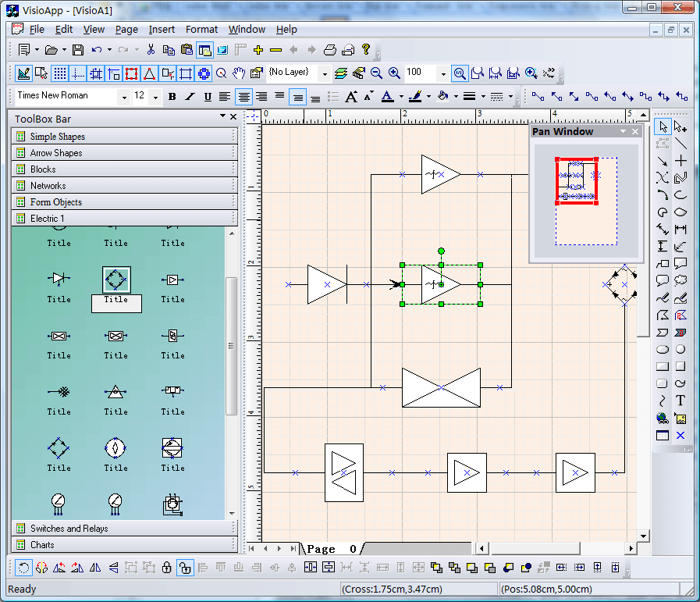
Task: Select the Pan hand tool
Action: (x=239, y=73)
